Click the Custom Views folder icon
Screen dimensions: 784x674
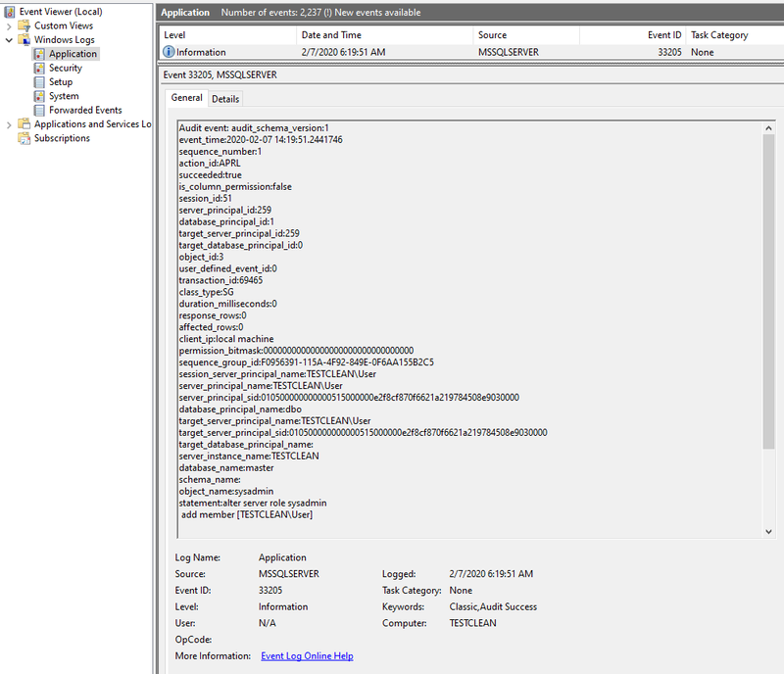click(x=24, y=25)
